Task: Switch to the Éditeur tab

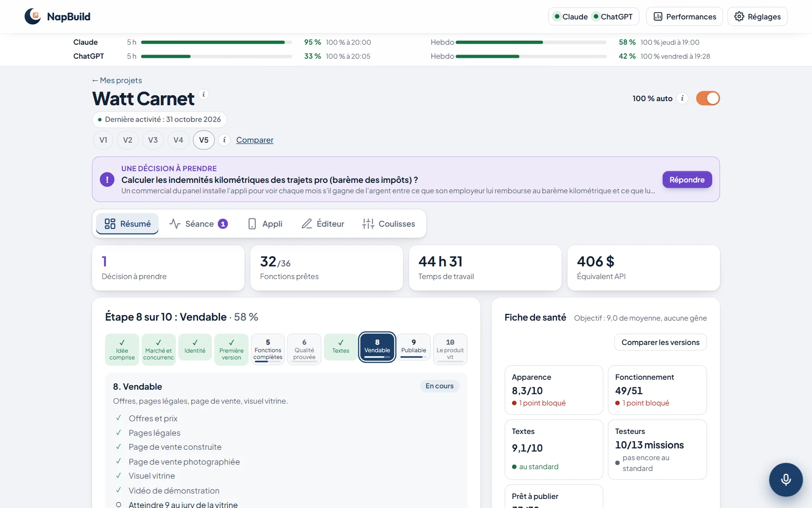Action: click(323, 224)
